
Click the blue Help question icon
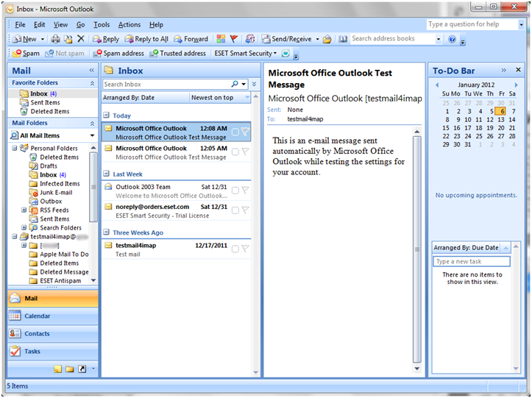coord(452,39)
